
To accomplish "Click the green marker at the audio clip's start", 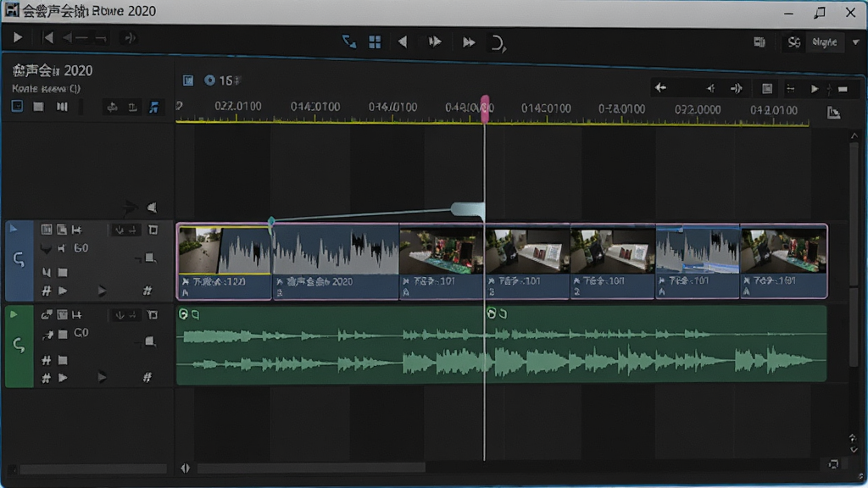I will pos(183,314).
